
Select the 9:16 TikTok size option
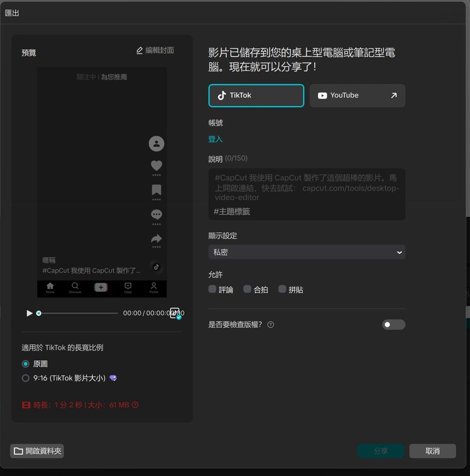25,378
